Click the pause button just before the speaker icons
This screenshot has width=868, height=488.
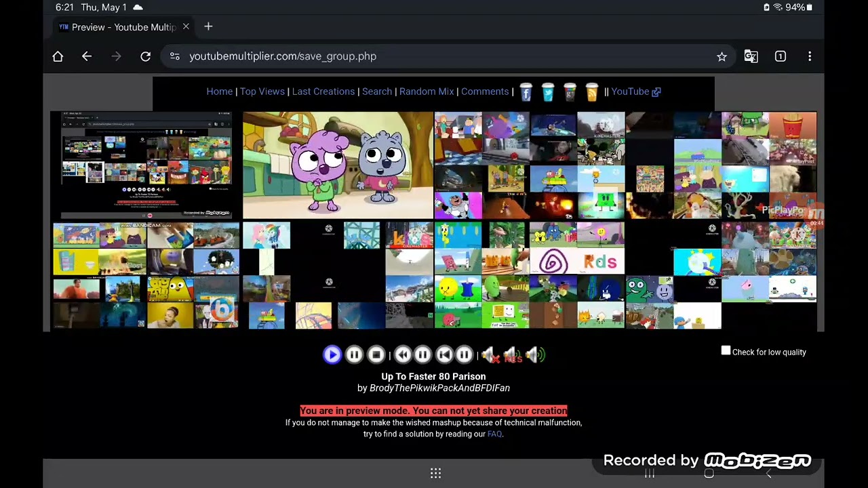click(465, 354)
